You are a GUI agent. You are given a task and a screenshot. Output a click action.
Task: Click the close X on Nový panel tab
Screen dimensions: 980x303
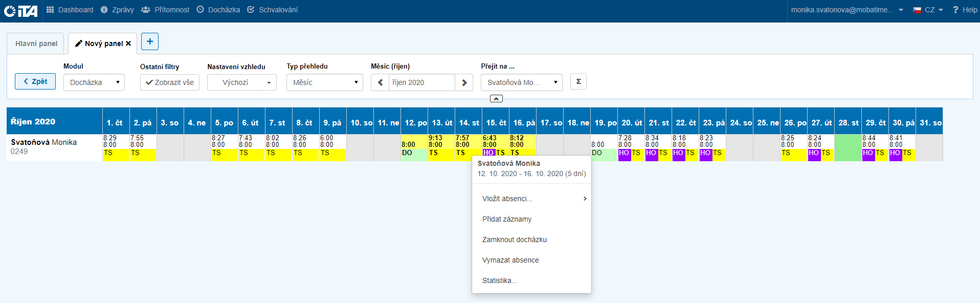pos(128,44)
